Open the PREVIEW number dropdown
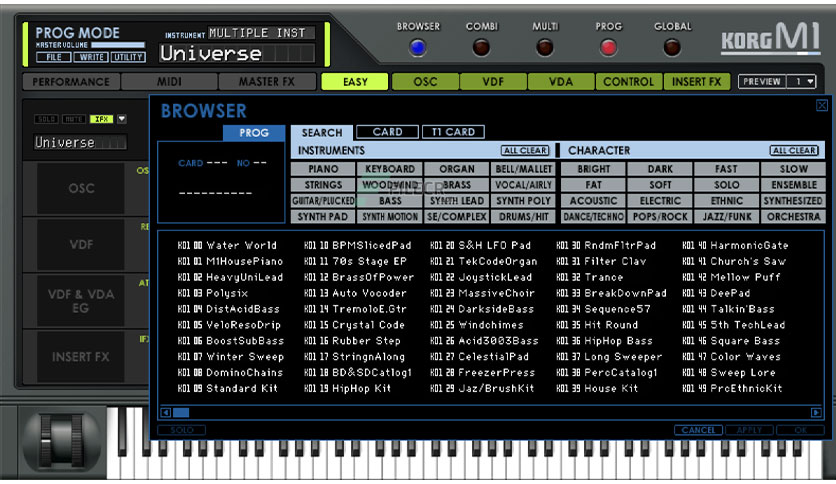The image size is (836, 484). pyautogui.click(x=802, y=82)
